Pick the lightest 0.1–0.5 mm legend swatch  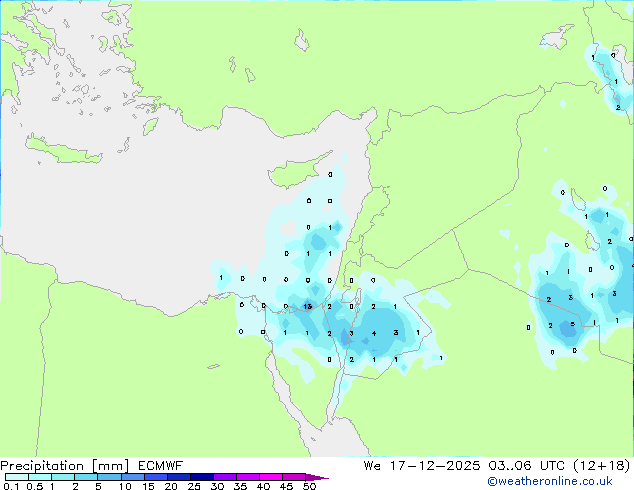17,477
